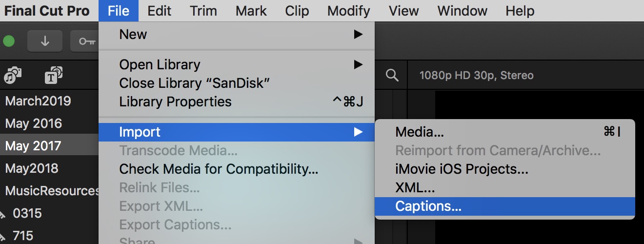644x244 pixels.
Task: Open the Modify menu in menu bar
Action: [x=348, y=11]
